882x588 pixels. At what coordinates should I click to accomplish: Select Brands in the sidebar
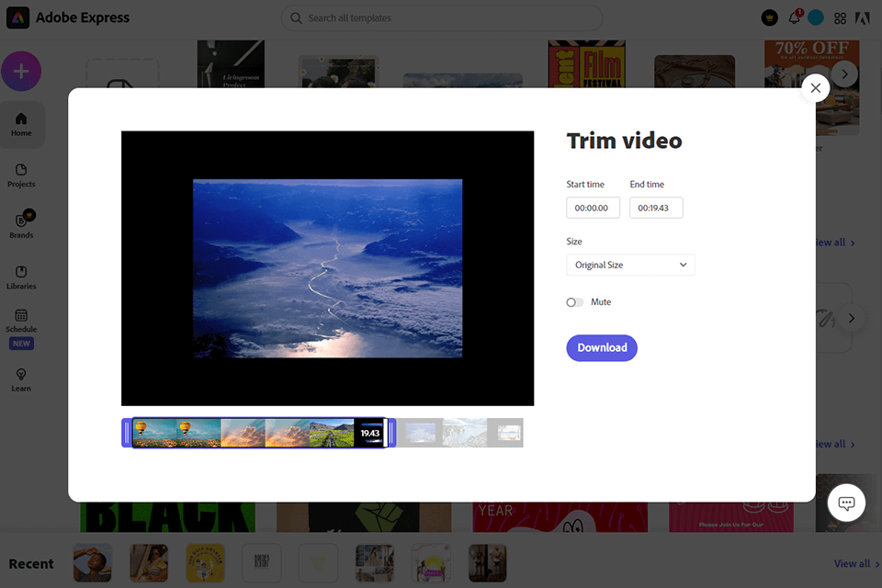tap(21, 226)
